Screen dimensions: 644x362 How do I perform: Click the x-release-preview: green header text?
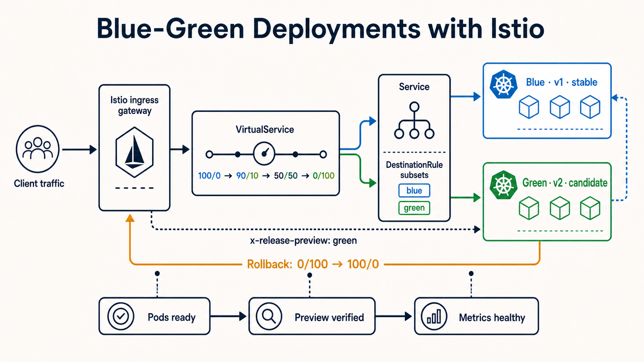304,241
